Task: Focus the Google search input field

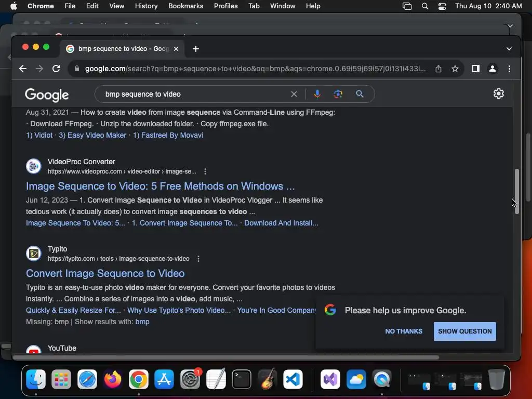Action: [195, 94]
